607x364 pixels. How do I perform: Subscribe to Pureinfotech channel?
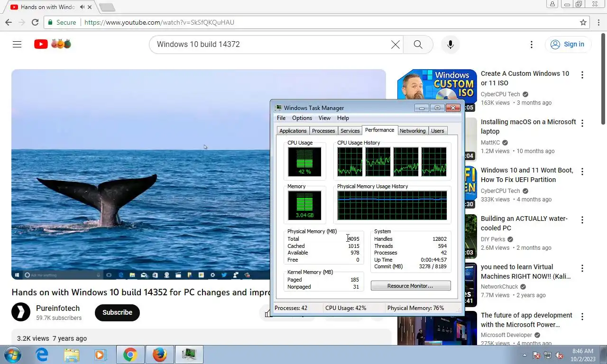[x=117, y=312]
